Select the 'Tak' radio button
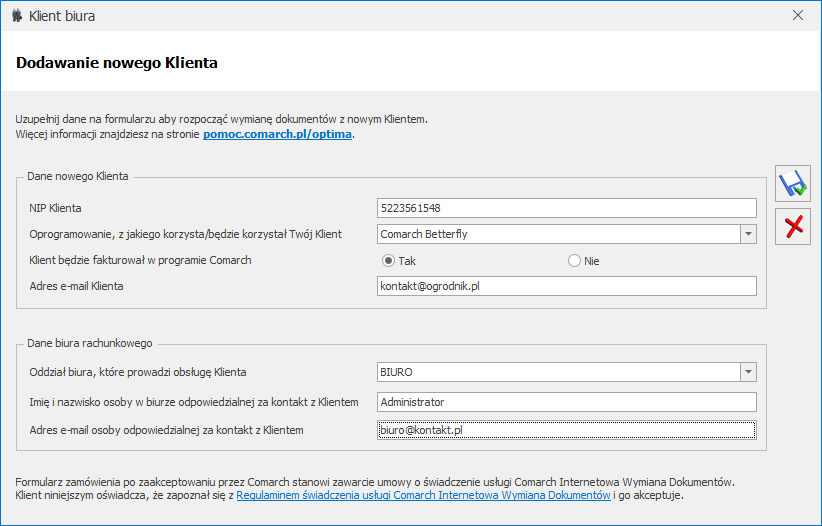This screenshot has height=526, width=822. pos(390,261)
